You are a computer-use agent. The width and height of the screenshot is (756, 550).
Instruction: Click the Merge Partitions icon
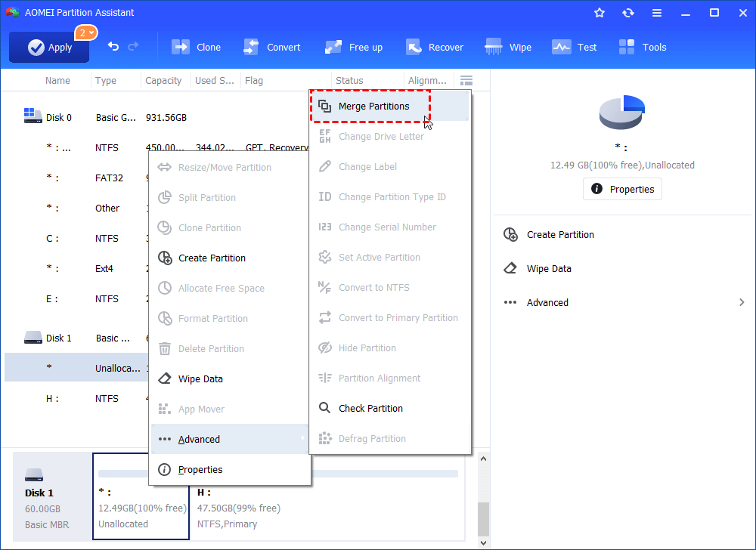click(x=325, y=106)
